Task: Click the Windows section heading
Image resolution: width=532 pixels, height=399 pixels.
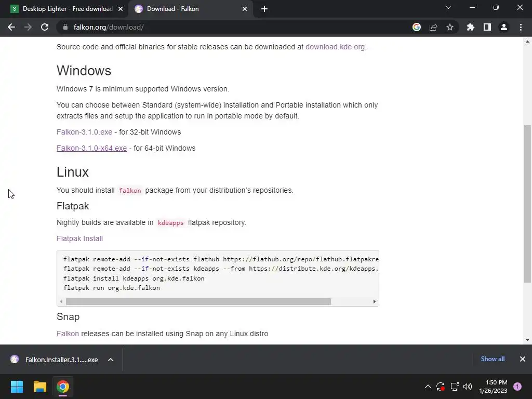Action: [x=84, y=71]
